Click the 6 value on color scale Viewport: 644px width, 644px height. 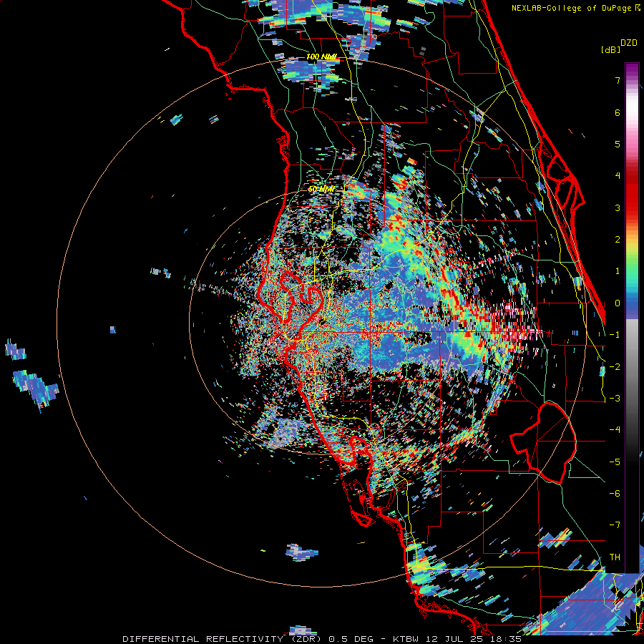[618, 112]
